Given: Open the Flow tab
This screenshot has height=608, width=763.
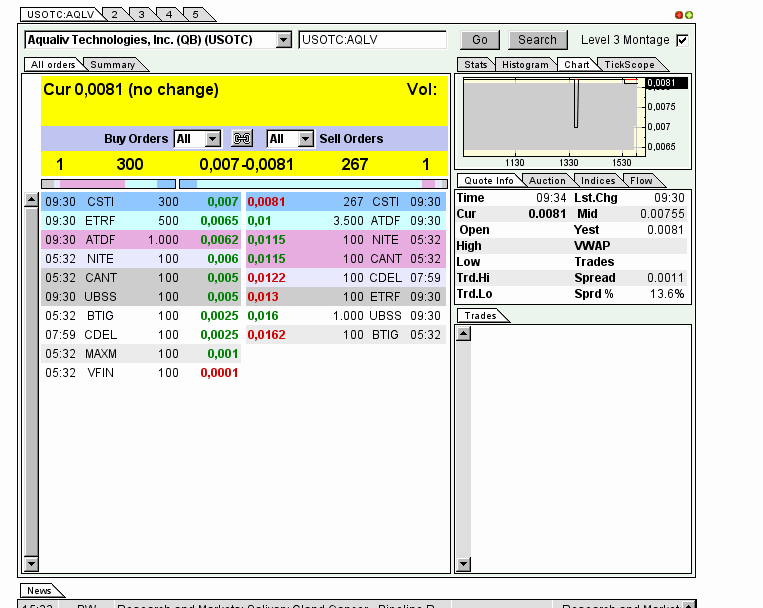Looking at the screenshot, I should pos(641,181).
